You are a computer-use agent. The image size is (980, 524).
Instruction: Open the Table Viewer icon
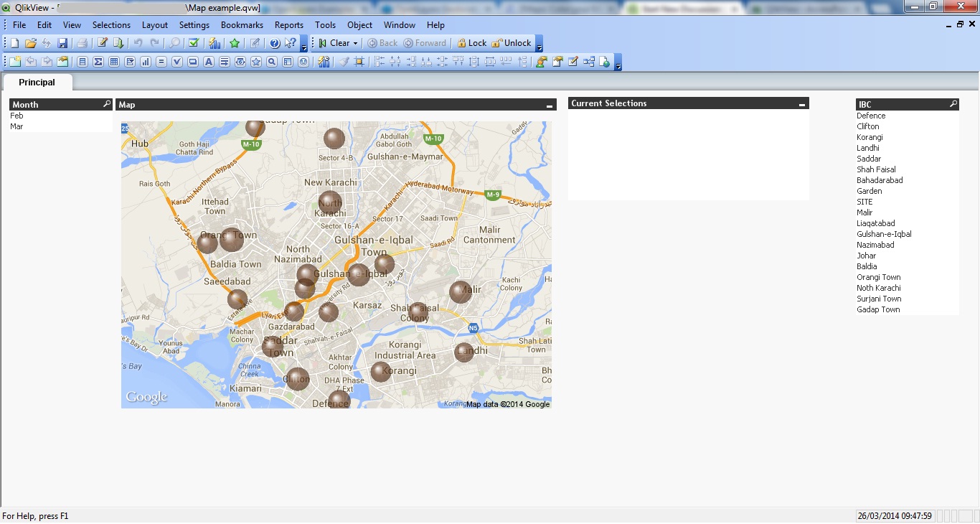click(589, 62)
